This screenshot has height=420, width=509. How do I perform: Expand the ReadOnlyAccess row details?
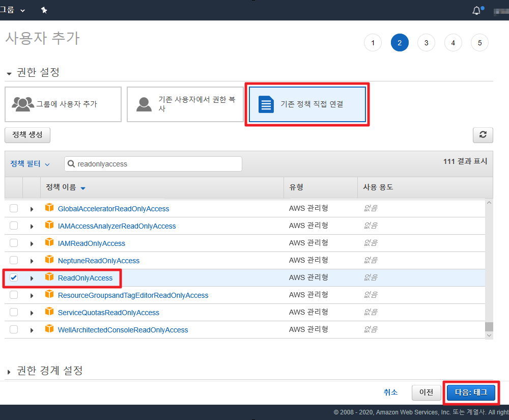pyautogui.click(x=32, y=278)
